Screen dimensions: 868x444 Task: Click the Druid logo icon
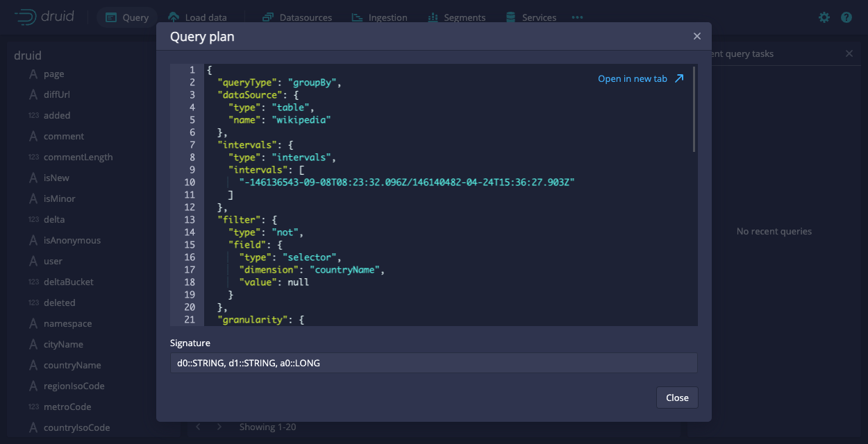coord(25,17)
